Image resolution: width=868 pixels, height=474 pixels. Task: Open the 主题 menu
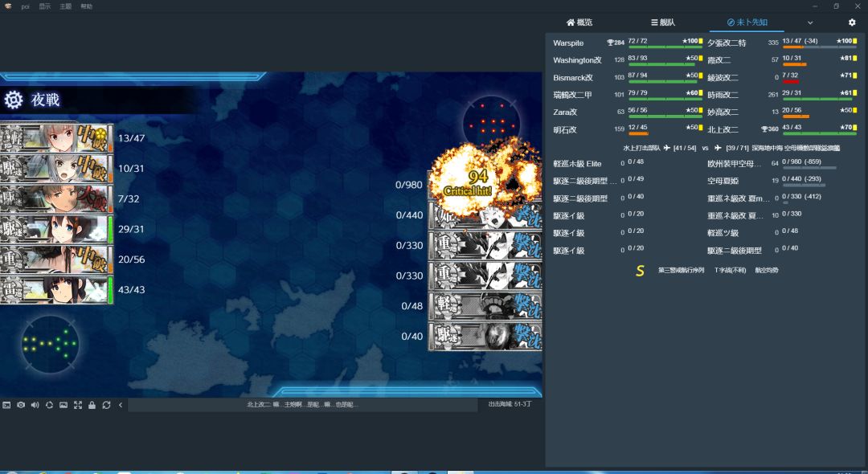(65, 6)
